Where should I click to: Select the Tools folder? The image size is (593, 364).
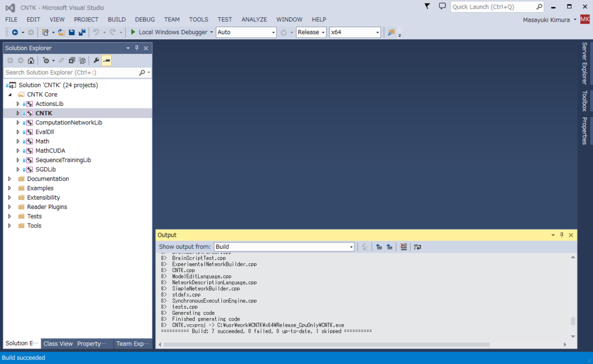tap(34, 226)
